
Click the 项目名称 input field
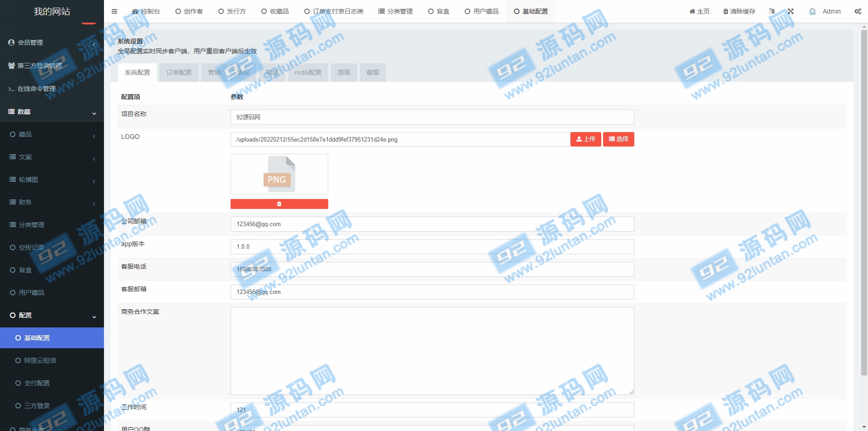(x=432, y=117)
